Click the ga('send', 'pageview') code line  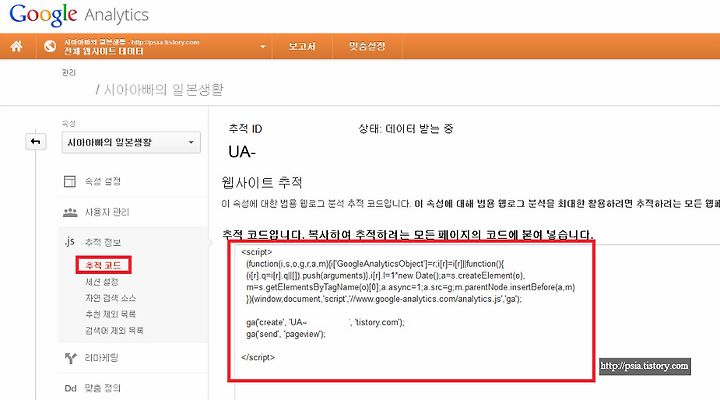[286, 334]
